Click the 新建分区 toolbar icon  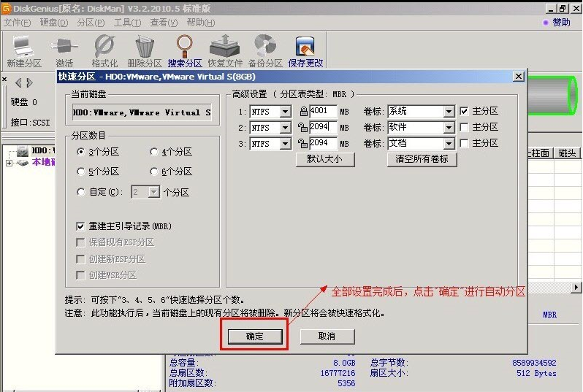(x=23, y=51)
